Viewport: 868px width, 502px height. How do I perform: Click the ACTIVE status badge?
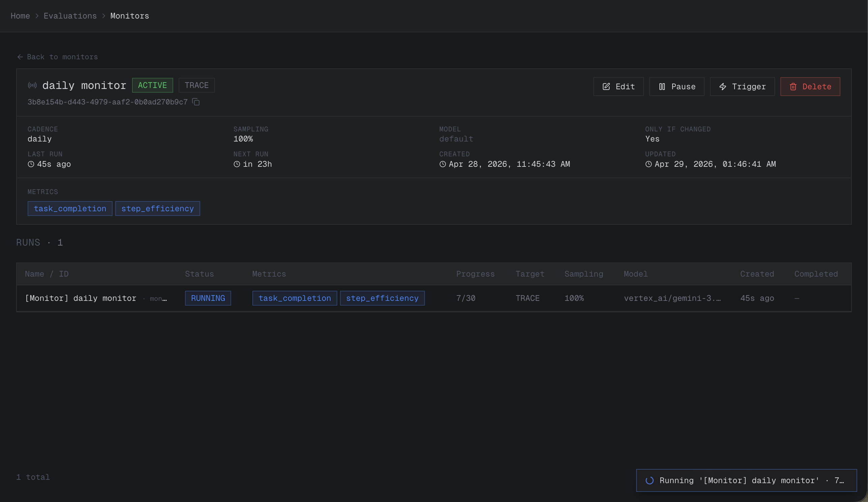(153, 85)
